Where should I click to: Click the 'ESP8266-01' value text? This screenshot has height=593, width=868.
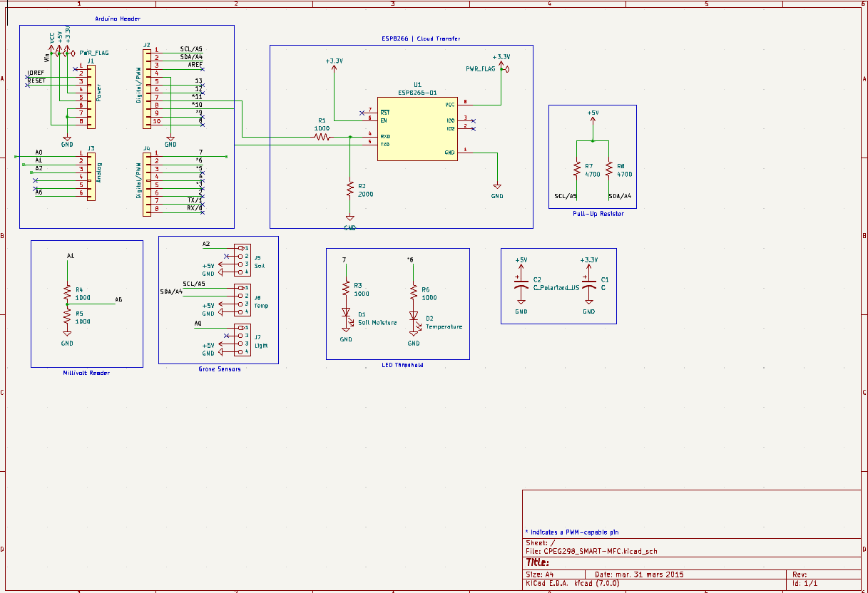tap(417, 93)
